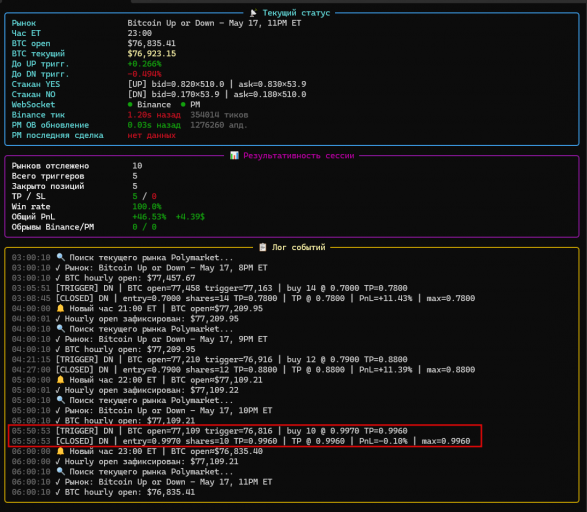Click the red нет данных last trade status
The height and width of the screenshot is (512, 587).
(x=151, y=135)
